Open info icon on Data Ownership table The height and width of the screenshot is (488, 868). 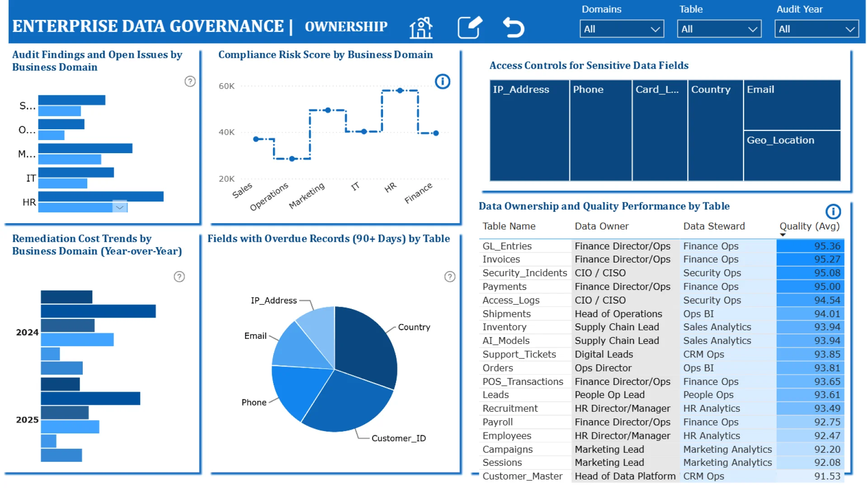[833, 211]
